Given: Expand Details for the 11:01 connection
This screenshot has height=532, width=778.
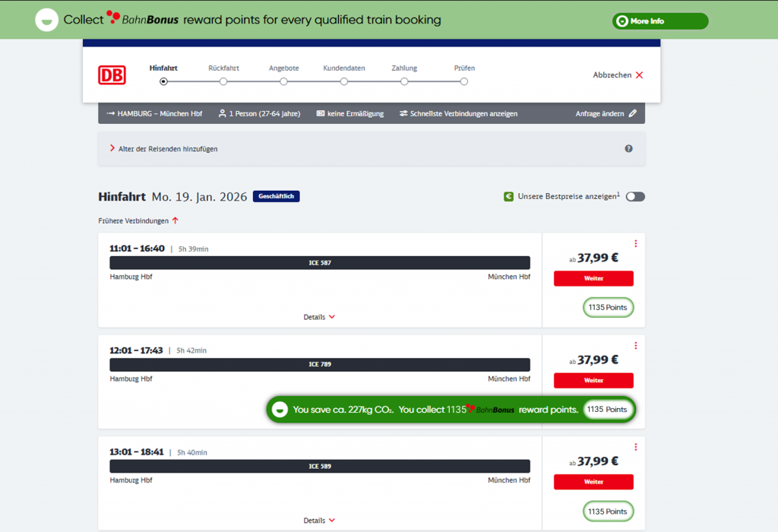Looking at the screenshot, I should pyautogui.click(x=319, y=317).
